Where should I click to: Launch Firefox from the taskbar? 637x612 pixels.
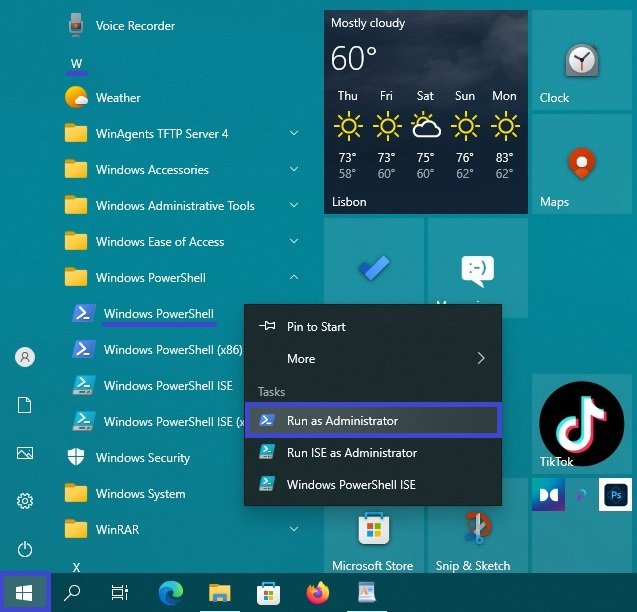point(318,593)
